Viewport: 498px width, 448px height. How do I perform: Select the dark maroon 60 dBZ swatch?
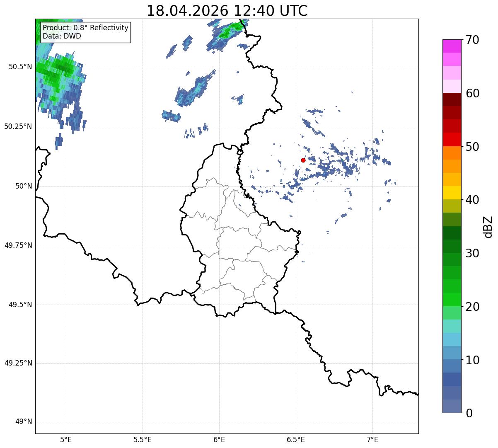[x=452, y=99]
